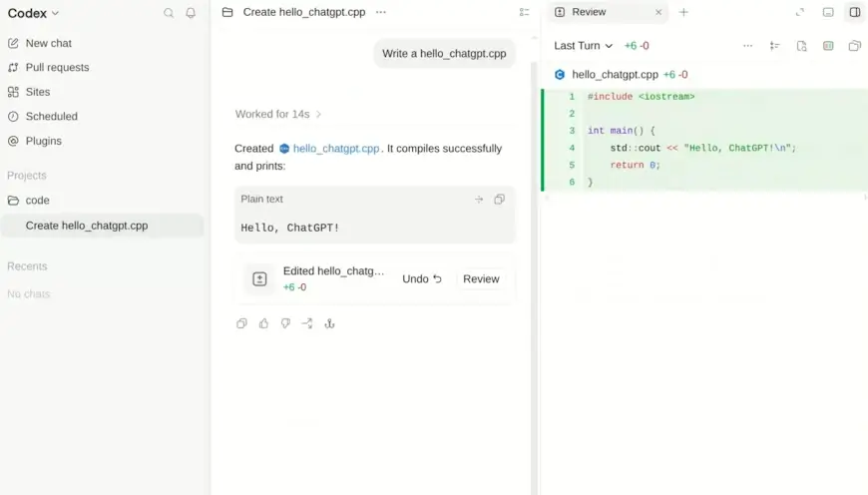Open the Sites section

[x=29, y=92]
